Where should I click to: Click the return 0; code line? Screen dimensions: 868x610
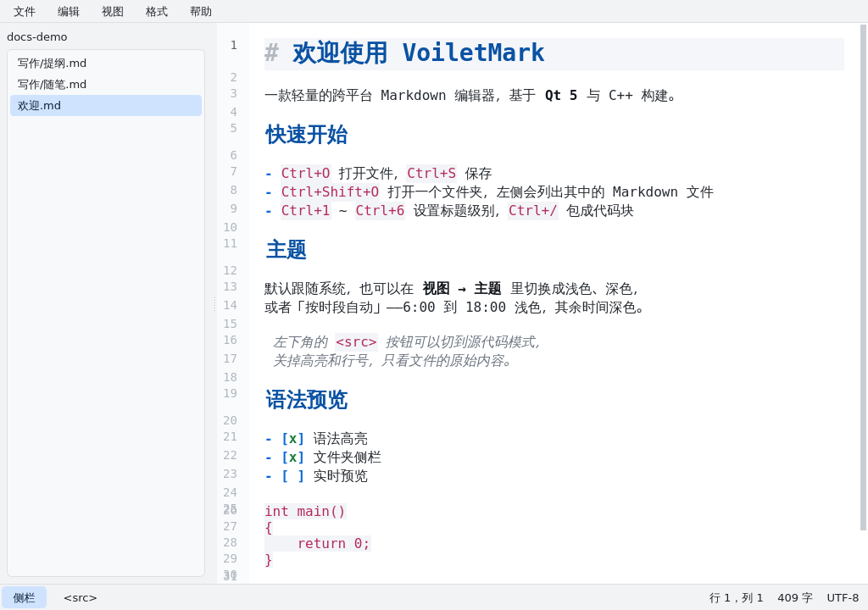333,544
